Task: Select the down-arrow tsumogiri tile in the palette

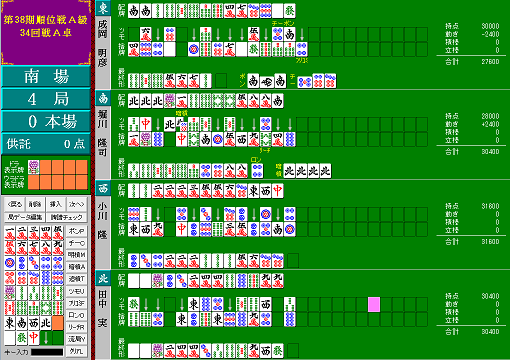Action: [x=46, y=338]
